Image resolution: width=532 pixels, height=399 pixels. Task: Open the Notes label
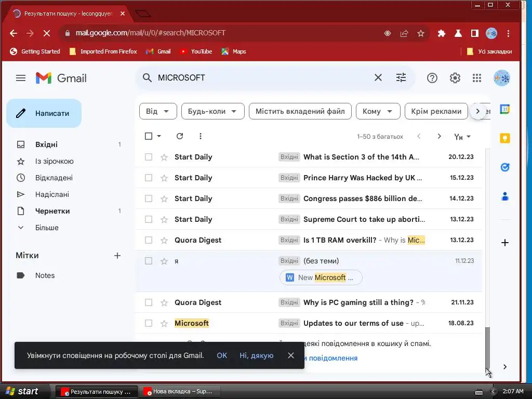(x=45, y=275)
